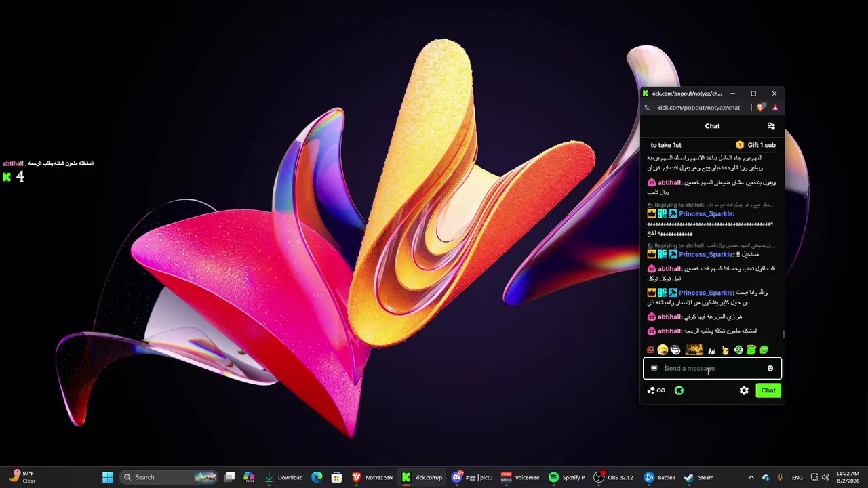Viewport: 868px width, 488px height.
Task: Select the last green round emote
Action: (x=764, y=350)
